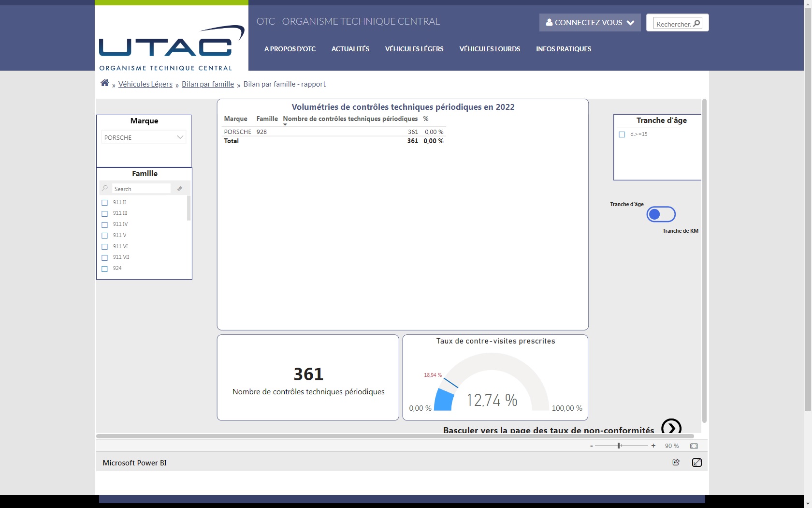The height and width of the screenshot is (508, 812).
Task: Check the 911 VII family checkbox
Action: pos(104,257)
